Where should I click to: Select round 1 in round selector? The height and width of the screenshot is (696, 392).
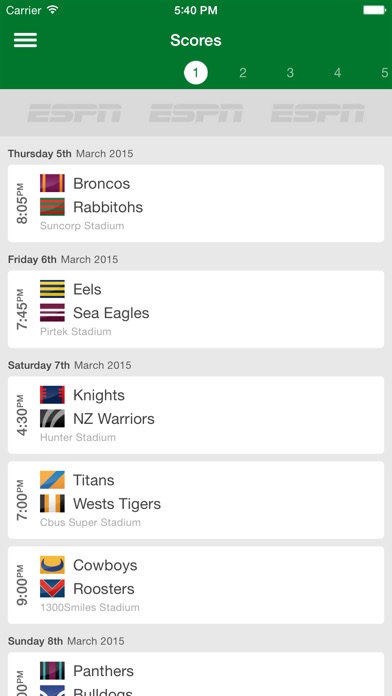pyautogui.click(x=196, y=73)
